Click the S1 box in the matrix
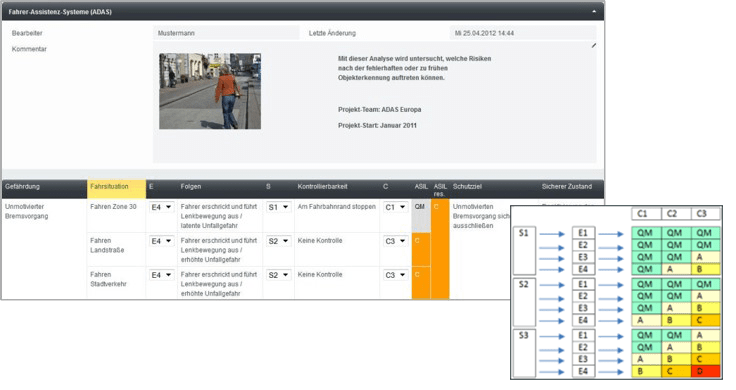This screenshot has height=390, width=736. [x=524, y=251]
